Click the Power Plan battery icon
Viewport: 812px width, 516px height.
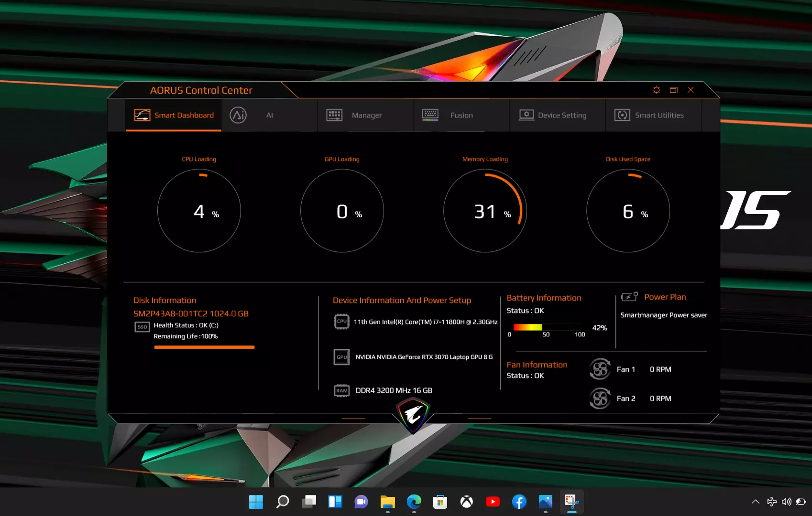[x=629, y=297]
